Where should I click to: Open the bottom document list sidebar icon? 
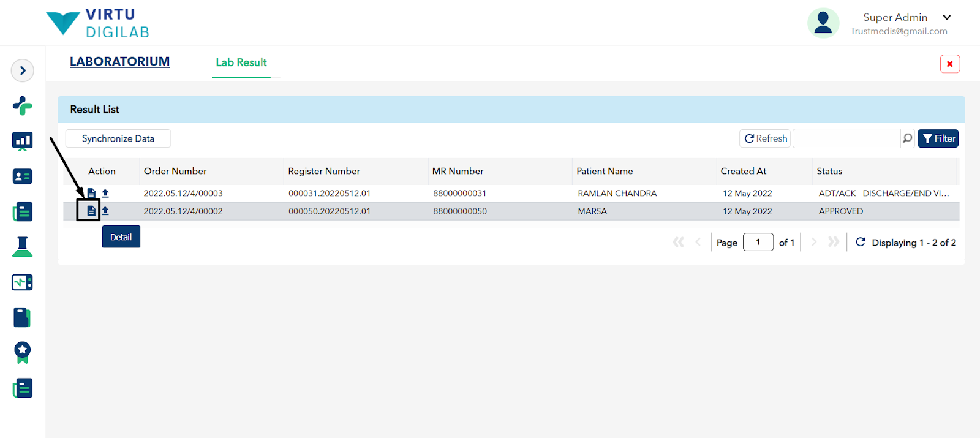click(x=23, y=388)
